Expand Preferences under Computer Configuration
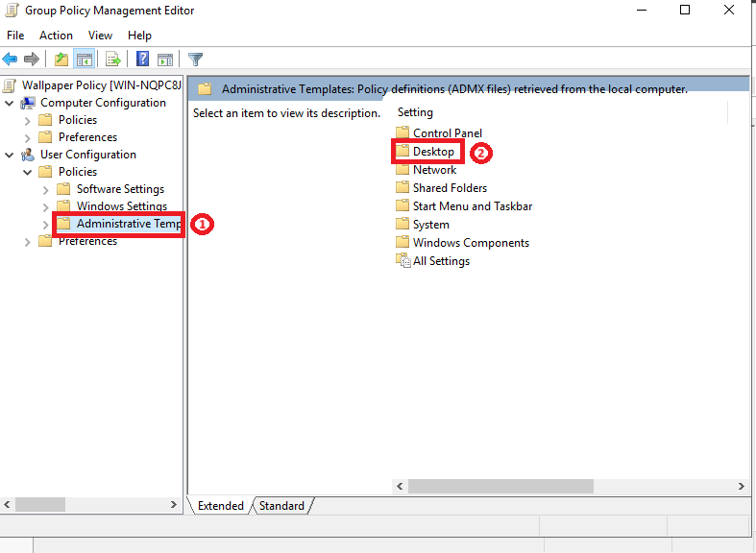This screenshot has width=756, height=553. (x=28, y=137)
